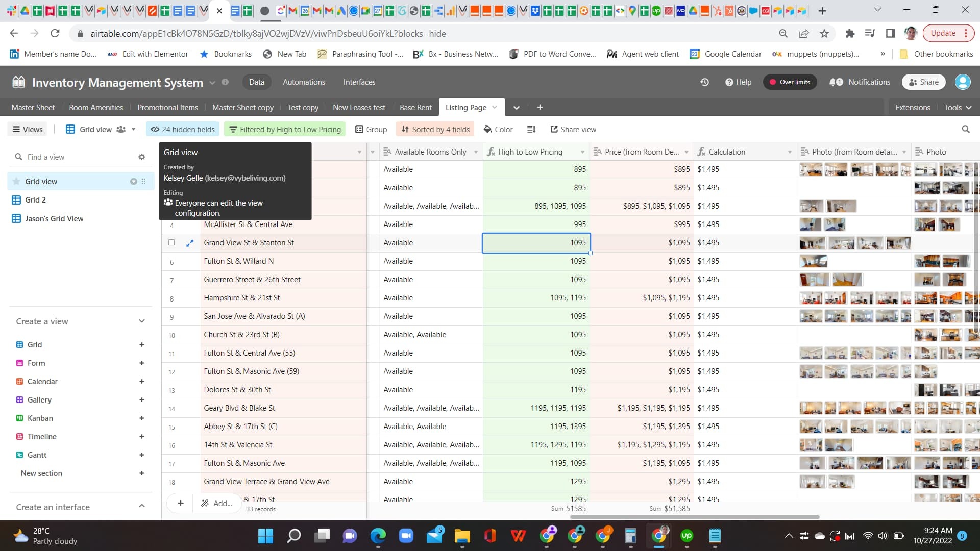Show all tables chevron list
The height and width of the screenshot is (551, 980).
click(x=516, y=108)
